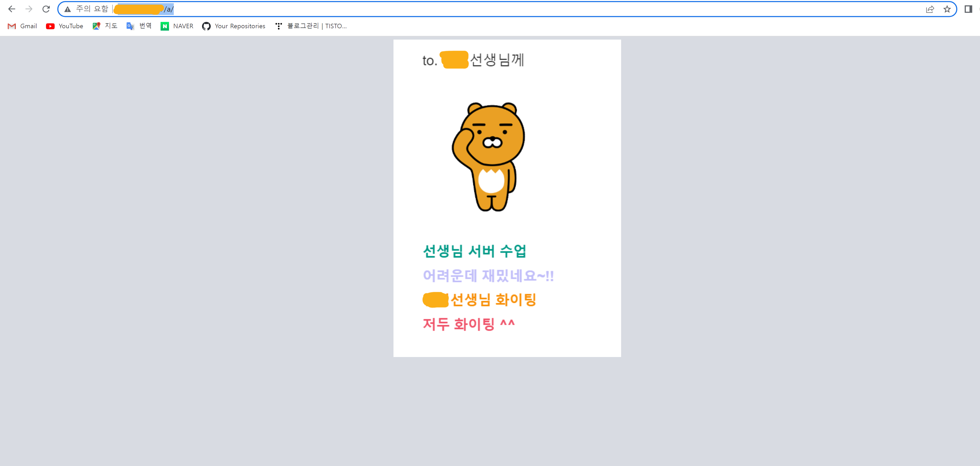Screen dimensions: 980x466
Task: Open the NAVER bookmark
Action: pos(177,26)
